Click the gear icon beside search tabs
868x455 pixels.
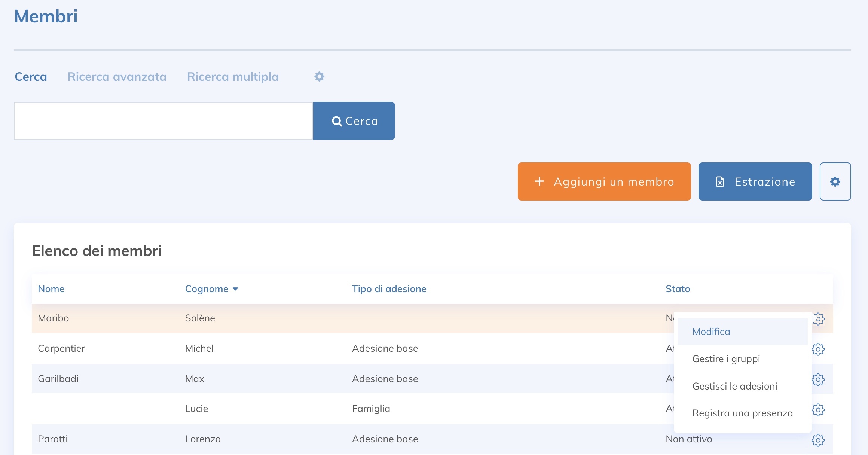point(319,77)
